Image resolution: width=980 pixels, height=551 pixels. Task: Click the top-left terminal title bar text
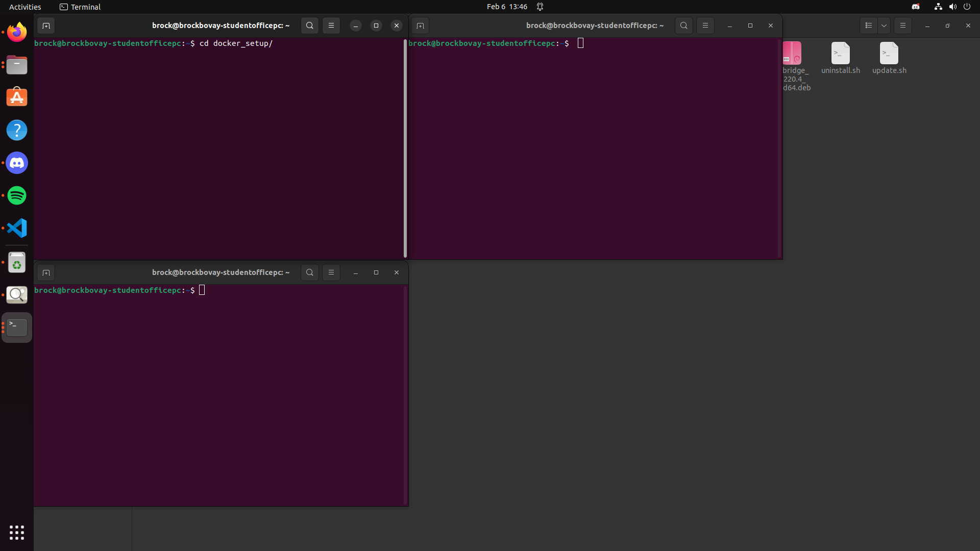click(x=220, y=26)
